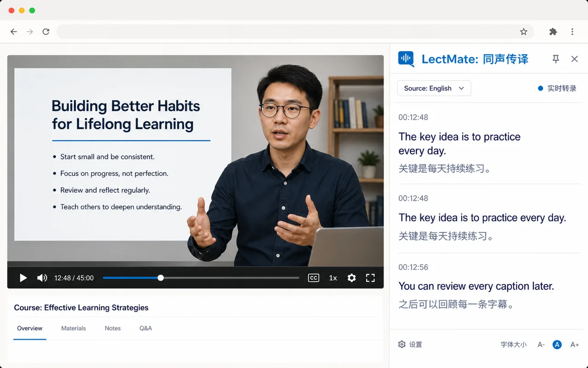Screen dimensions: 588x368
Task: Switch to the Q&A tab
Action: 146,328
